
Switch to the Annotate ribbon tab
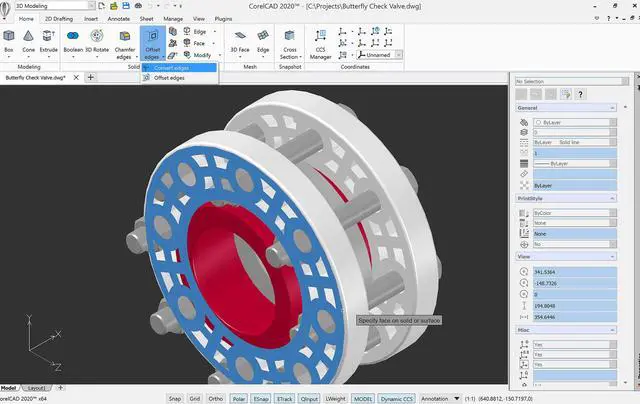click(118, 19)
